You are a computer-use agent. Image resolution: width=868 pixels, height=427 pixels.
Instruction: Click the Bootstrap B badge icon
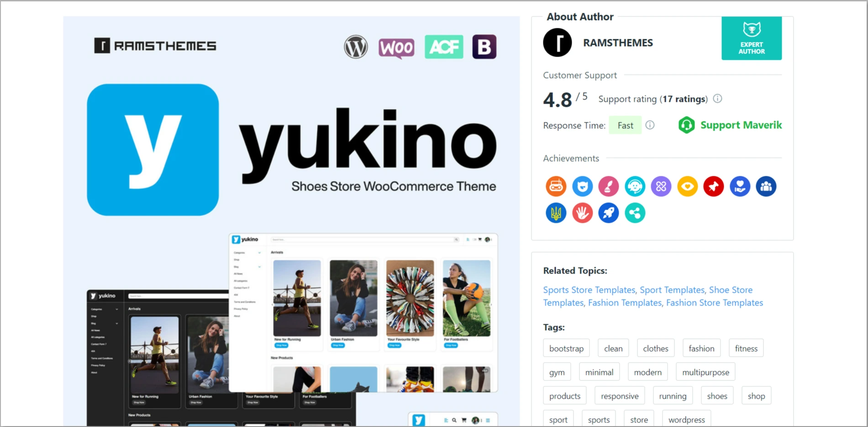(484, 47)
